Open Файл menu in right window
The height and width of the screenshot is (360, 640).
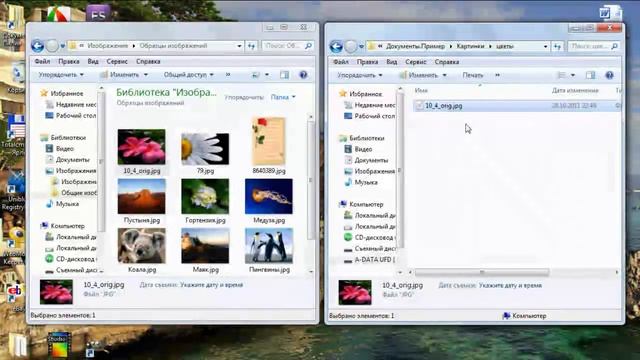pos(341,62)
